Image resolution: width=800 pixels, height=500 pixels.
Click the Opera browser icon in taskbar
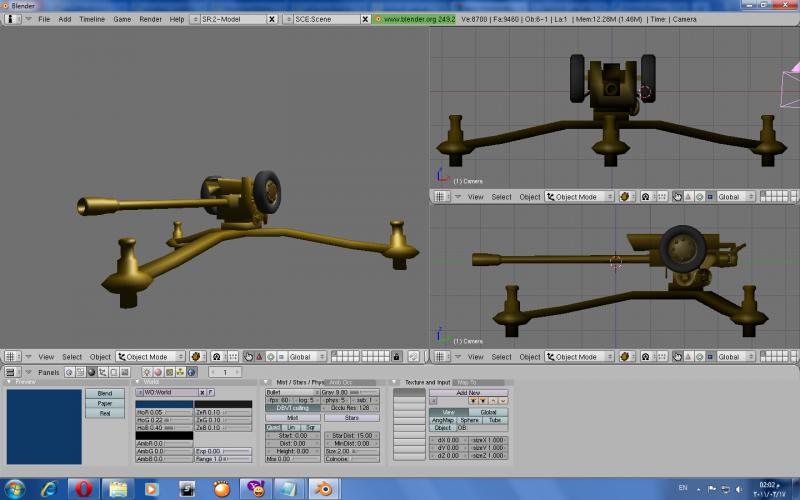point(83,488)
